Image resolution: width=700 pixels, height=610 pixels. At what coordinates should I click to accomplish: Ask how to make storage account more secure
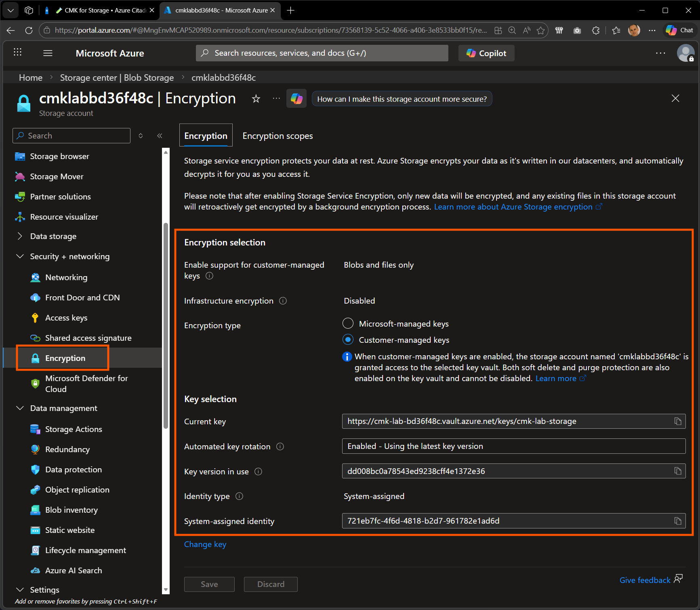[402, 99]
